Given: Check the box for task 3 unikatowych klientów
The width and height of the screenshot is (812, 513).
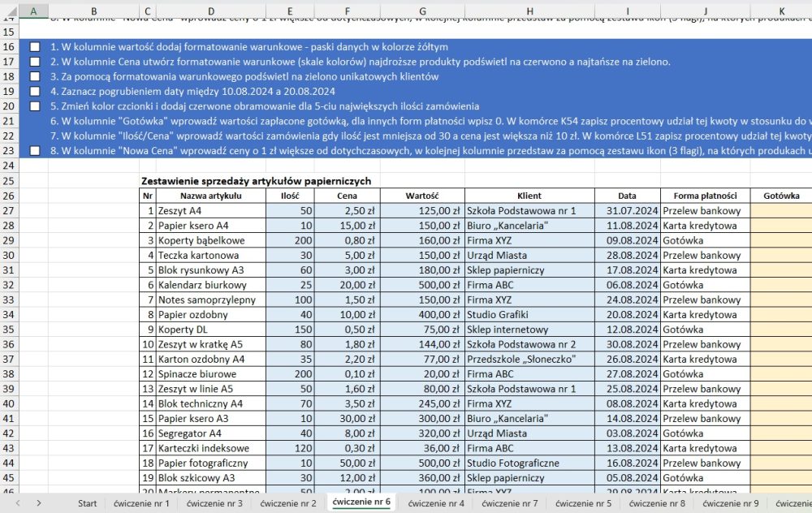Looking at the screenshot, I should (35, 76).
